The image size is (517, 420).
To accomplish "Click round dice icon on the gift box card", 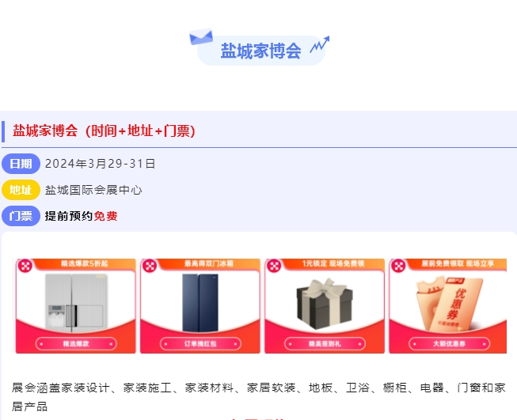I will pyautogui.click(x=274, y=267).
